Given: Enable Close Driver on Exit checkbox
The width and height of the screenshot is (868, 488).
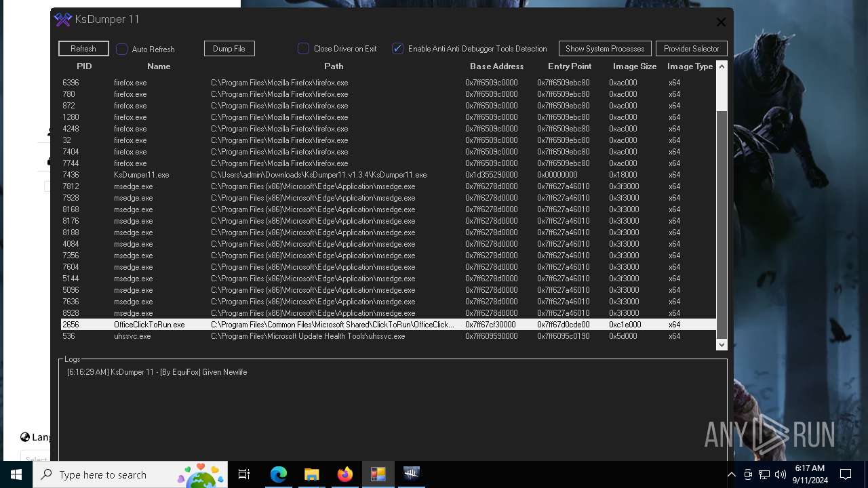Looking at the screenshot, I should coord(304,49).
